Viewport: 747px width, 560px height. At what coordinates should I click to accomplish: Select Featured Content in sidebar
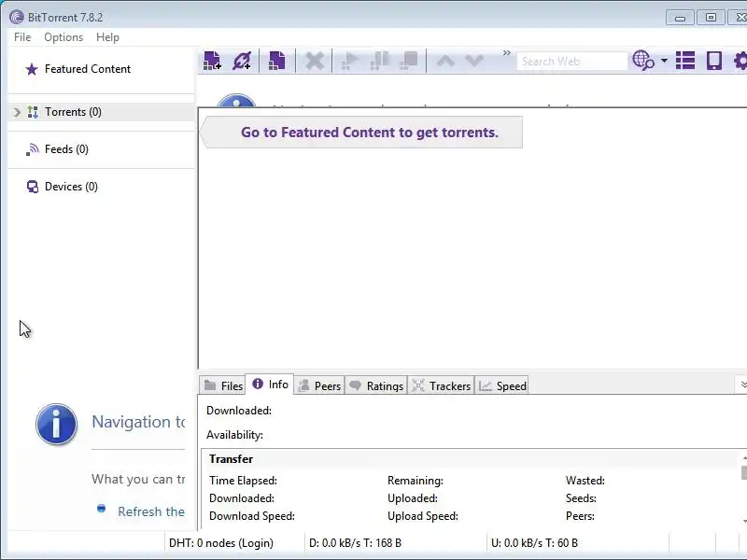pyautogui.click(x=88, y=69)
